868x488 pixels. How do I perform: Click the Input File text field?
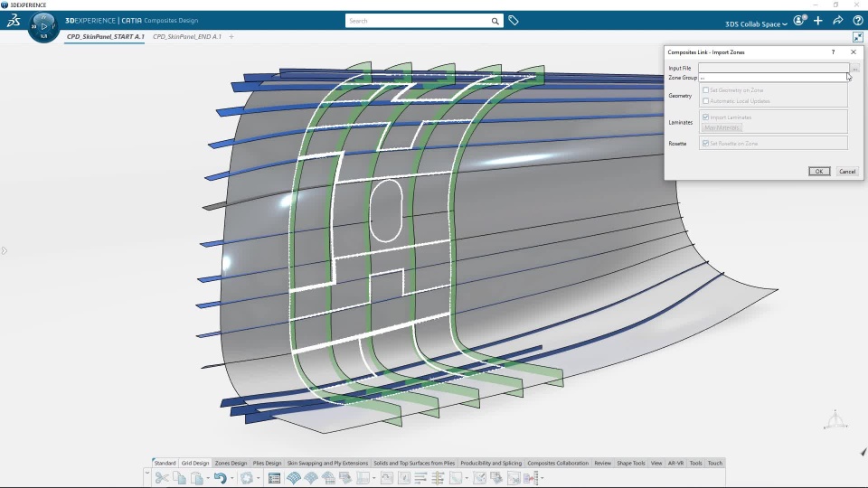(773, 68)
